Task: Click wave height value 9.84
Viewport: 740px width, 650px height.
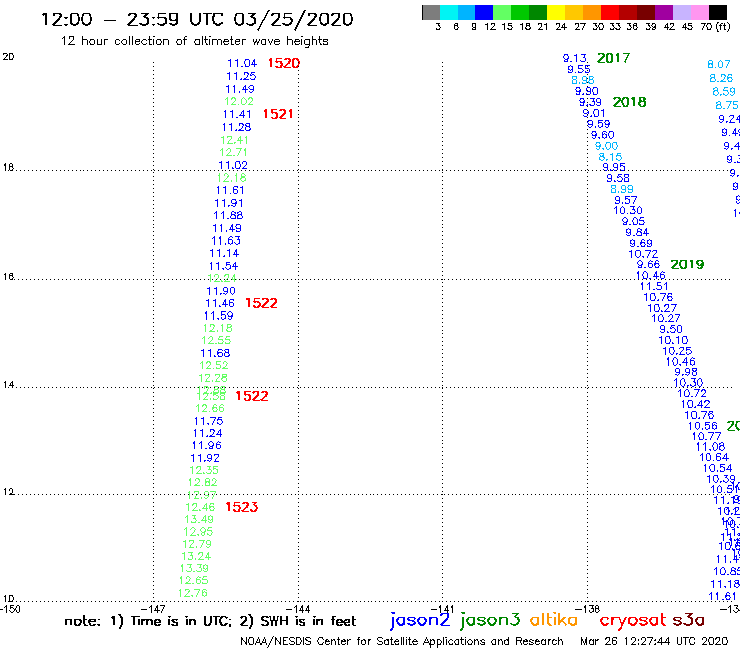Action: 637,232
